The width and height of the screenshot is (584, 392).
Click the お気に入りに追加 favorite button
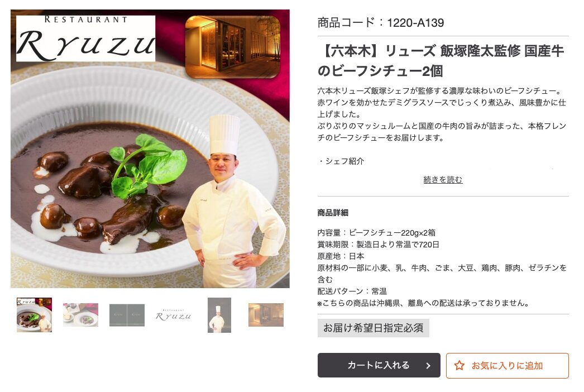tap(508, 366)
